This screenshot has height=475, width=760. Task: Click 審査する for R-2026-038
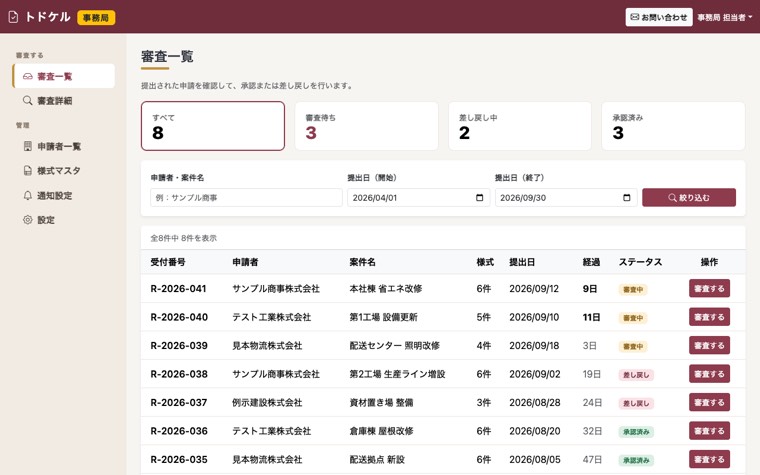[x=709, y=374]
